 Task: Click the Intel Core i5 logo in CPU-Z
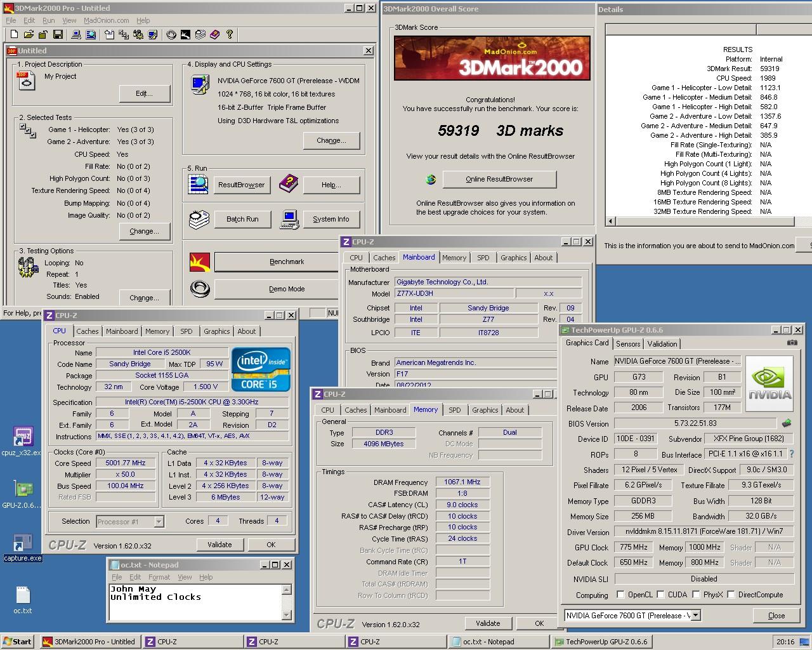tap(261, 369)
